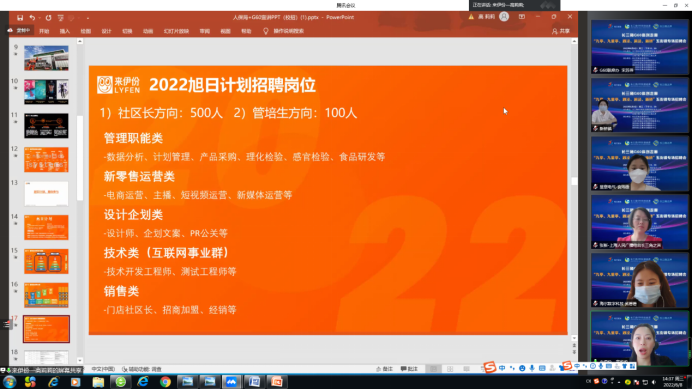Open the 帮助 (Help) ribbon tab
The image size is (693, 390).
click(246, 31)
